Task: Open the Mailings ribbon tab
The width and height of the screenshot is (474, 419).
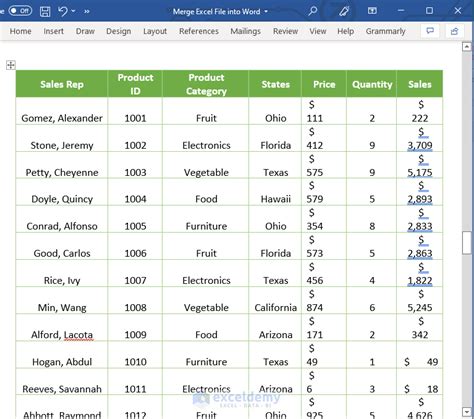Action: click(245, 31)
